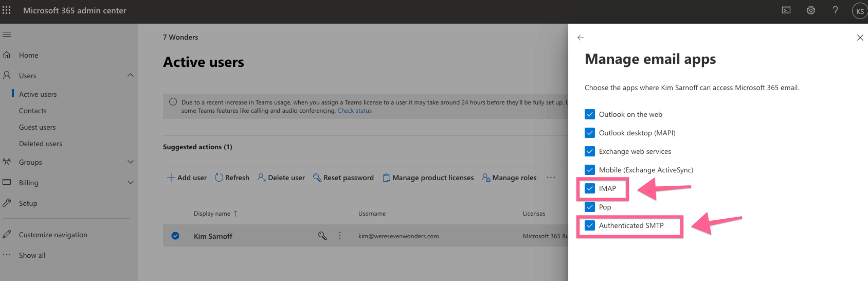
Task: Expand the Groups section chevron
Action: pos(131,162)
